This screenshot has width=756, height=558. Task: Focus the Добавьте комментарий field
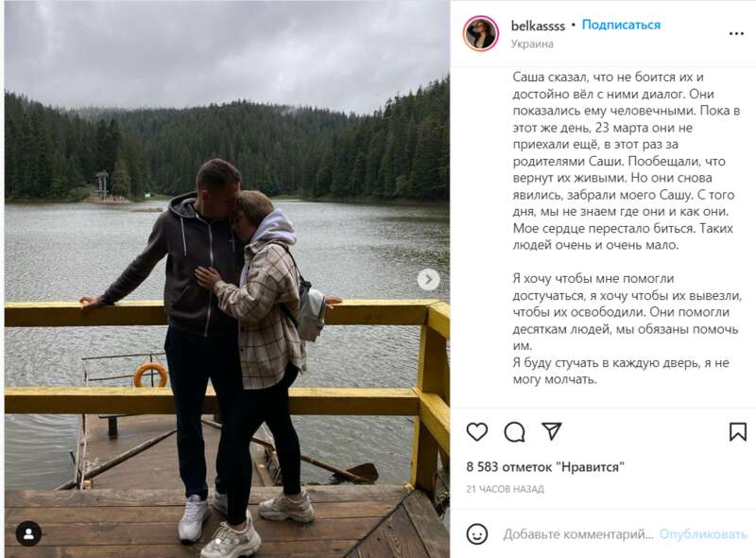tap(578, 534)
